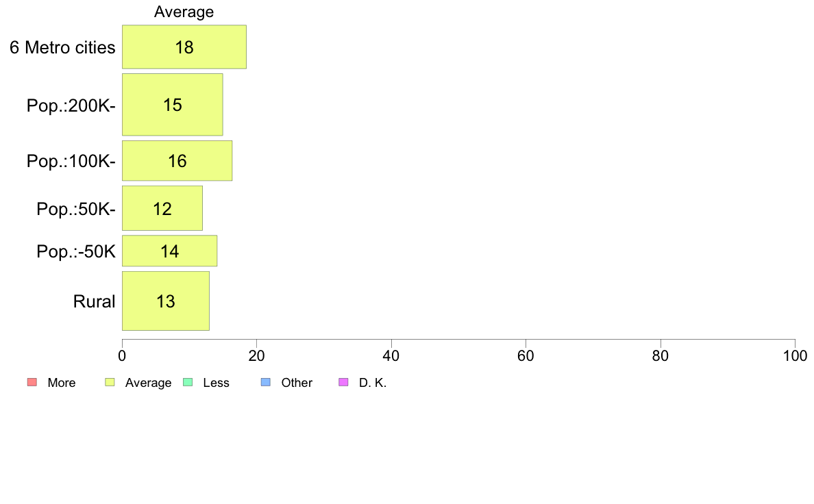Select the Pop.:-50K bar showing 14
The width and height of the screenshot is (814, 504).
coord(170,251)
